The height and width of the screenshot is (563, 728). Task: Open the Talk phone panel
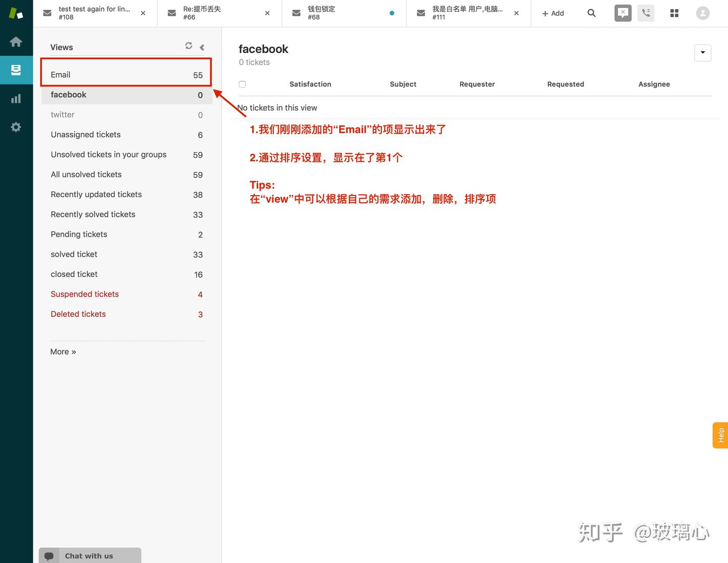tap(646, 13)
